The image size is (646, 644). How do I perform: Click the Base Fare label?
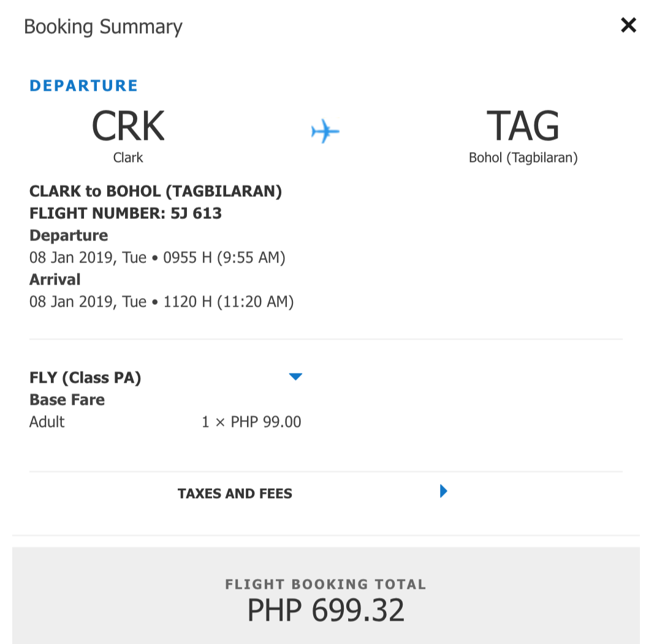coord(67,400)
